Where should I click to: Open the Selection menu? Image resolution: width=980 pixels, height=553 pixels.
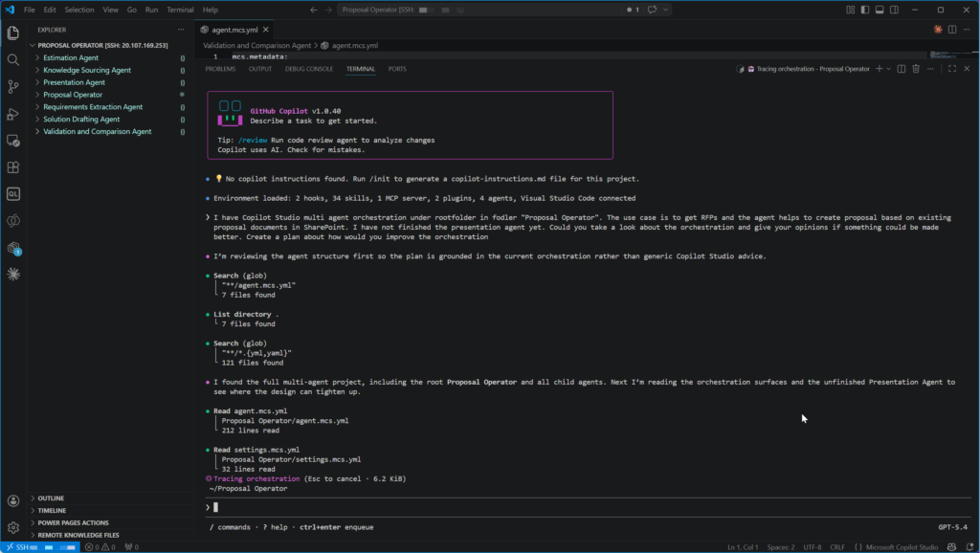pos(79,10)
